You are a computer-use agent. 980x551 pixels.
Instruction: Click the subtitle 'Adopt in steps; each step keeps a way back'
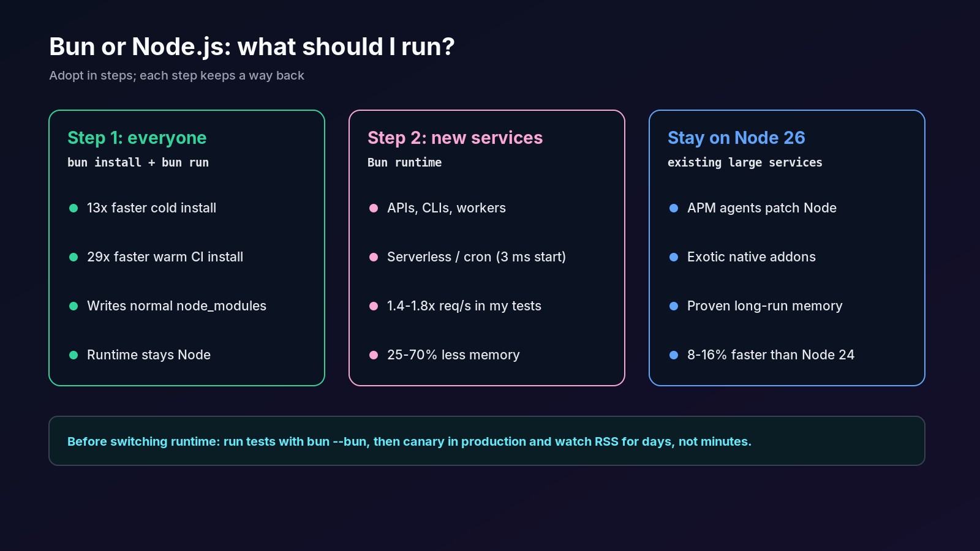176,75
